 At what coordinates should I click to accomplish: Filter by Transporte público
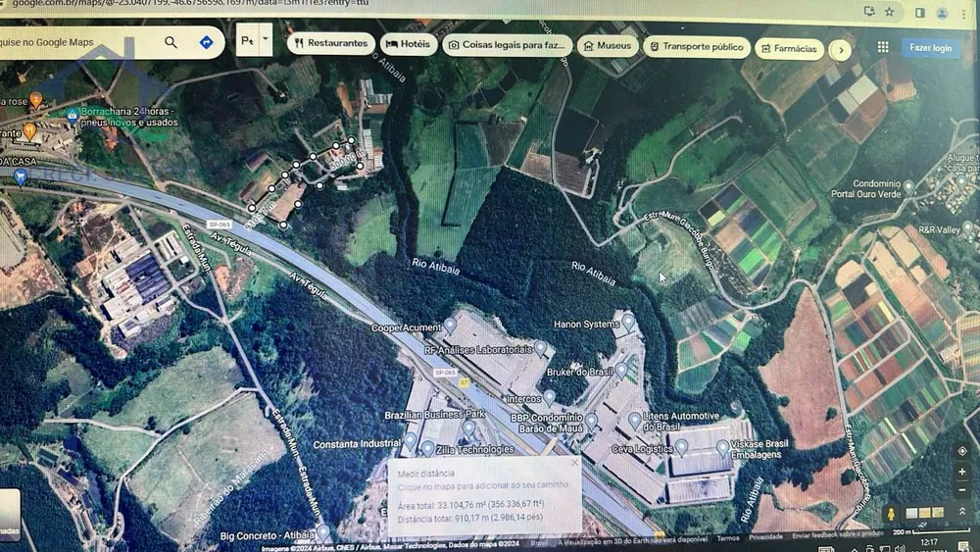tap(696, 47)
